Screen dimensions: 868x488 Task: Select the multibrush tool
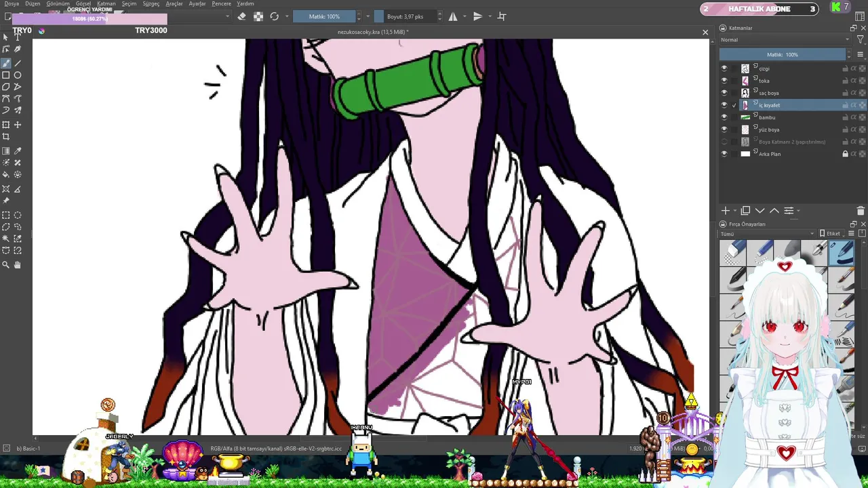tap(18, 110)
